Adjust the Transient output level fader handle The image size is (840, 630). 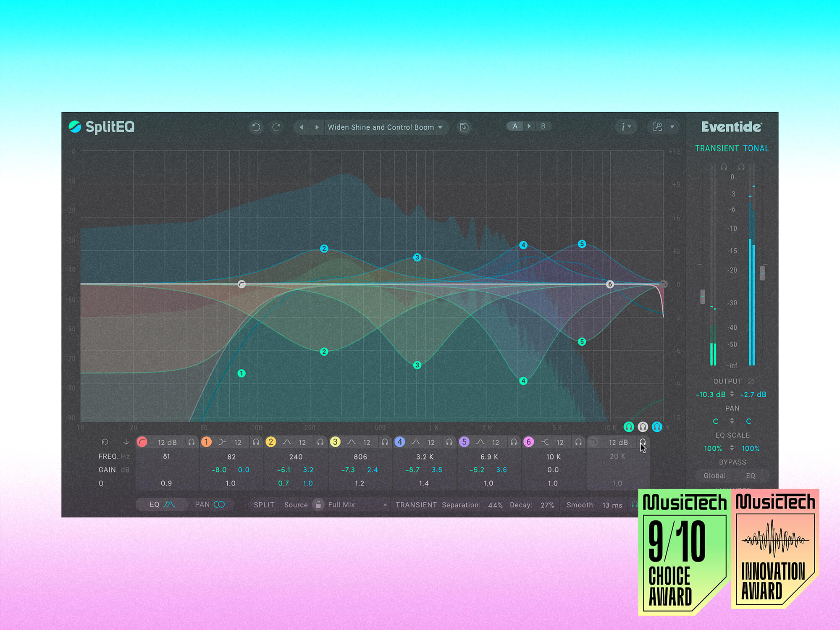point(703,297)
